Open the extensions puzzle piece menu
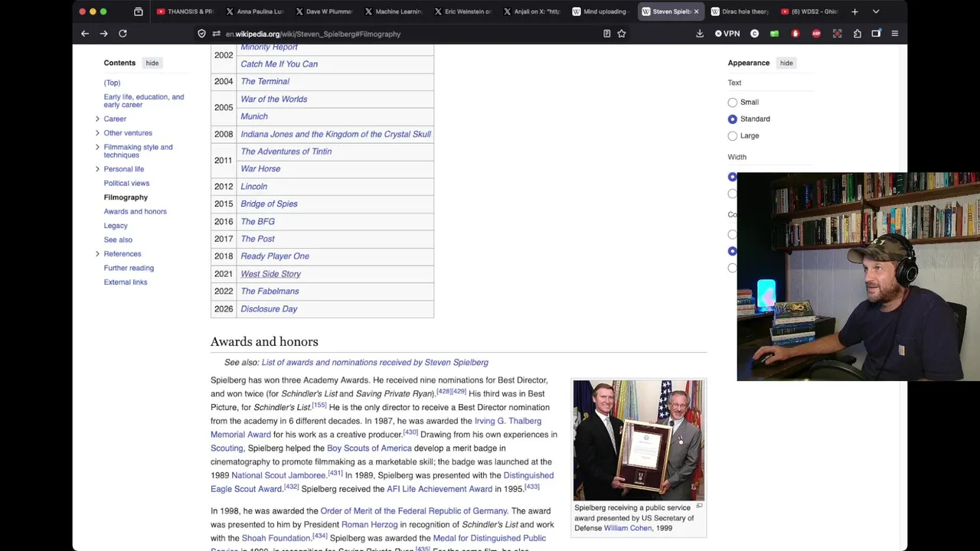The image size is (980, 551). (857, 34)
